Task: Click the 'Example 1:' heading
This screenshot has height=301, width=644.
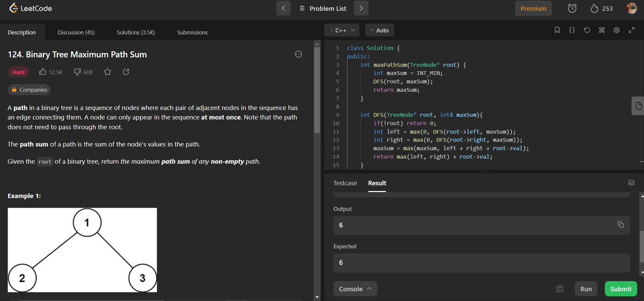Action: pos(24,196)
